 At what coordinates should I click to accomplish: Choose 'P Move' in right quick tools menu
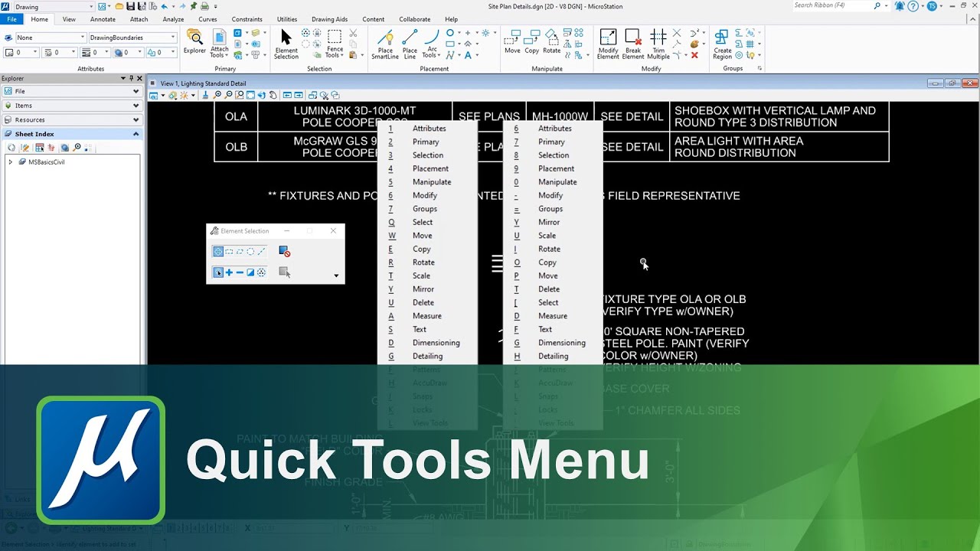553,275
